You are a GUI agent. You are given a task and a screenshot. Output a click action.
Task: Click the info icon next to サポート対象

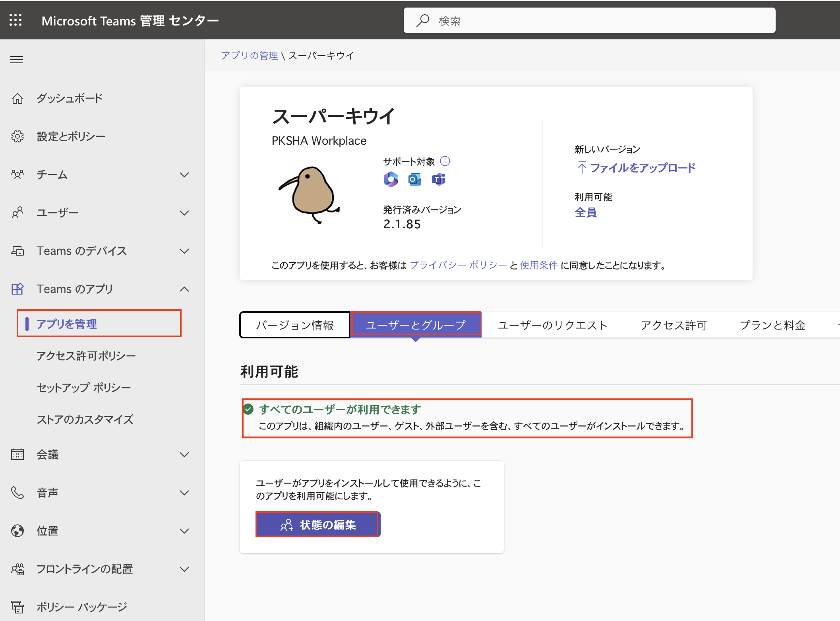(445, 161)
